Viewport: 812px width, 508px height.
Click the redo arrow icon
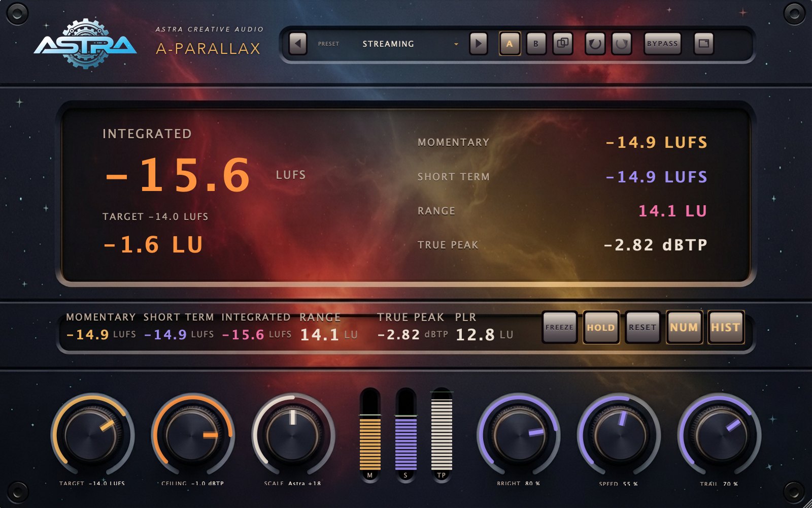coord(621,44)
